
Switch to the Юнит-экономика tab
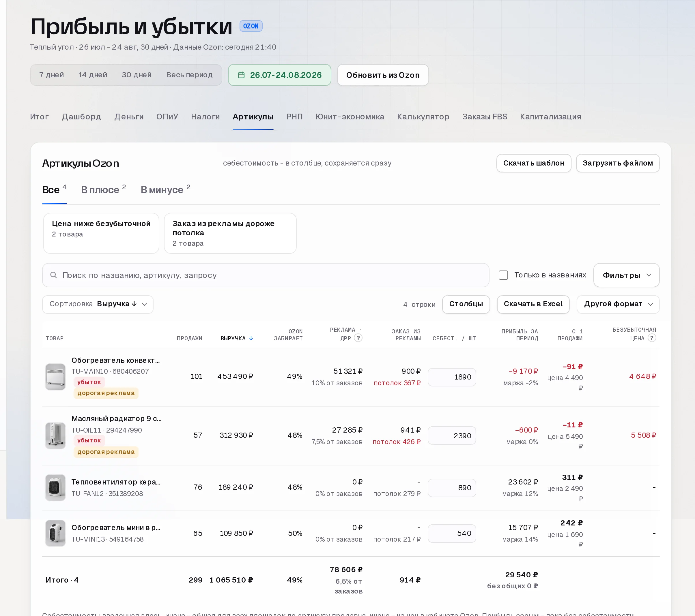350,117
